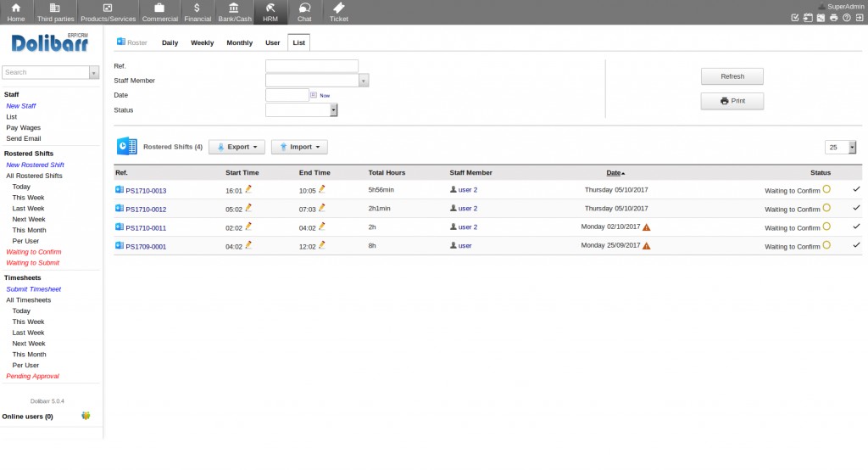This screenshot has height=470, width=868.
Task: Edit start time 02:02 of PS1710-0011
Action: click(x=248, y=227)
